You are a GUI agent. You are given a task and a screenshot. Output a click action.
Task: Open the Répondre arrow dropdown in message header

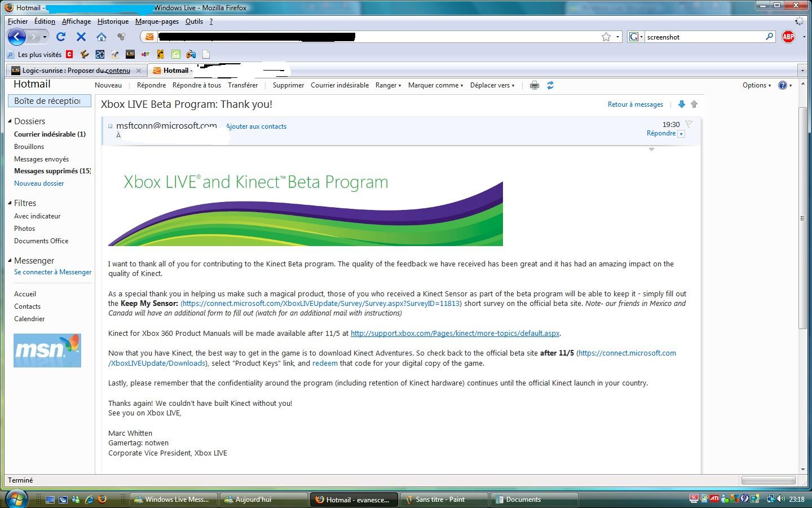click(681, 134)
